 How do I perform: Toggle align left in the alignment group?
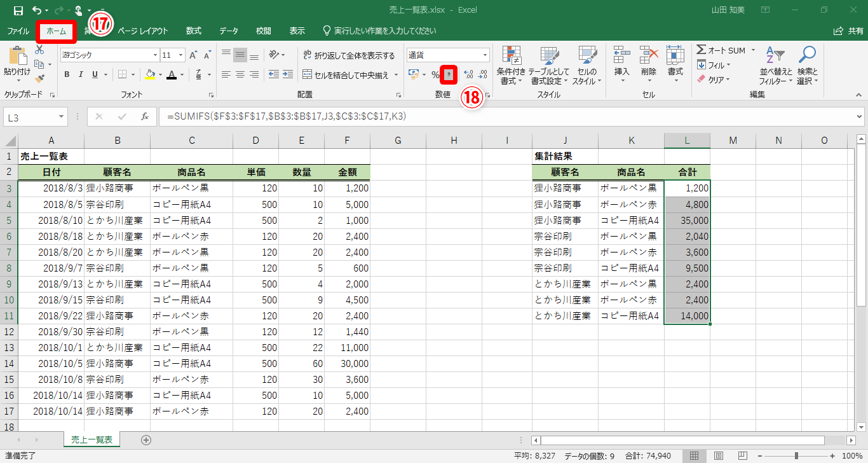(x=226, y=74)
